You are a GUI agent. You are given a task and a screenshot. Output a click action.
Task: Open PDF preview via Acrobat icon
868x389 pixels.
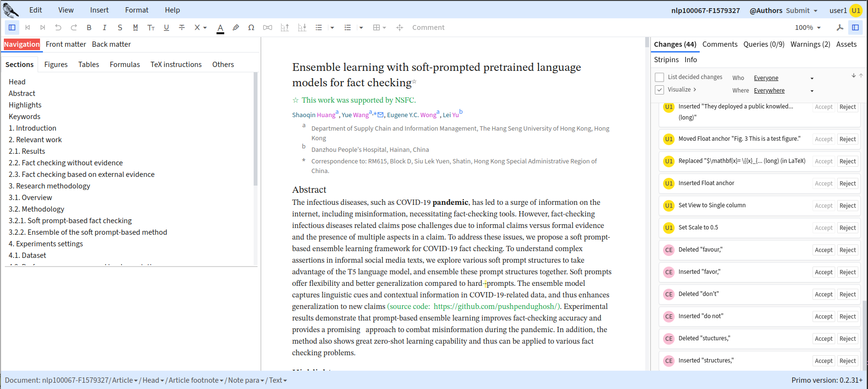(840, 27)
